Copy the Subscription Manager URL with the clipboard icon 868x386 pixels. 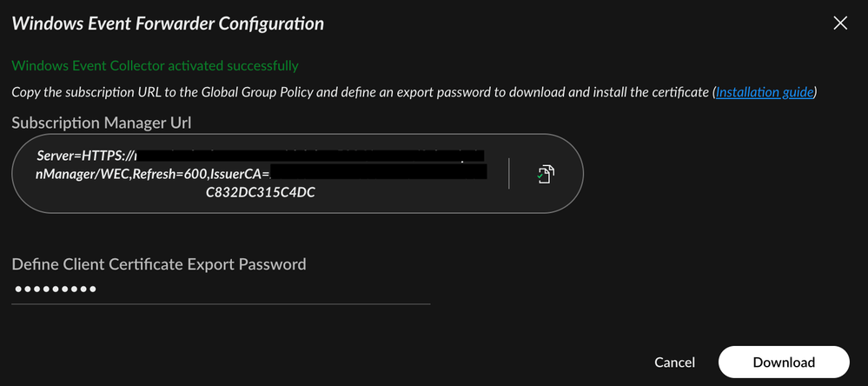coord(546,173)
